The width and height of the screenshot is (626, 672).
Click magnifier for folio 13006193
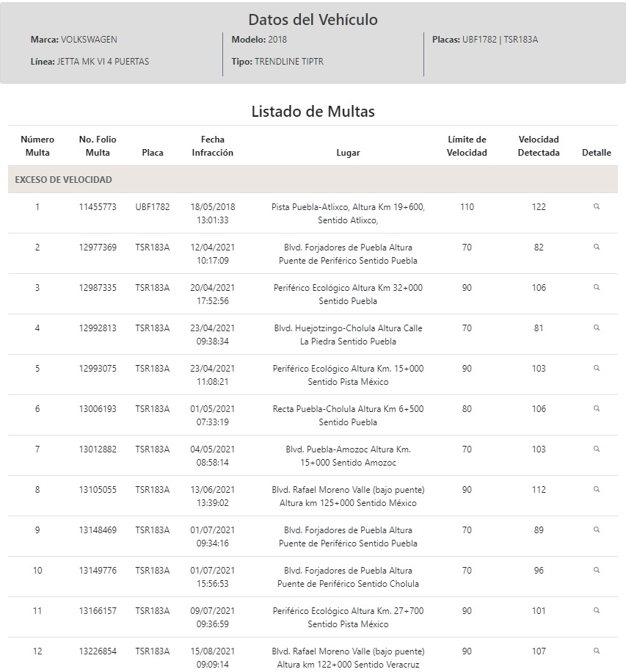[x=596, y=408]
